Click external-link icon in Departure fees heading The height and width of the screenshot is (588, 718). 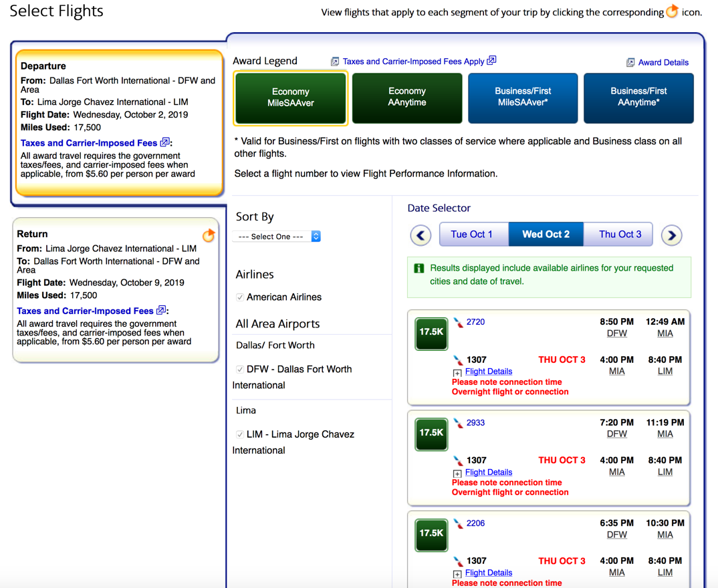[x=165, y=142]
